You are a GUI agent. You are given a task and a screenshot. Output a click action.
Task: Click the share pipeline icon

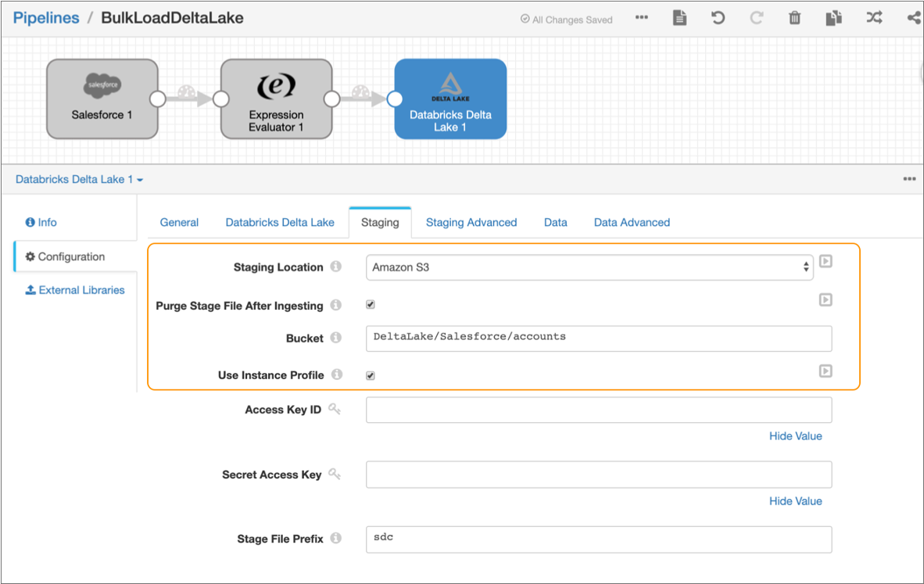[x=913, y=18]
